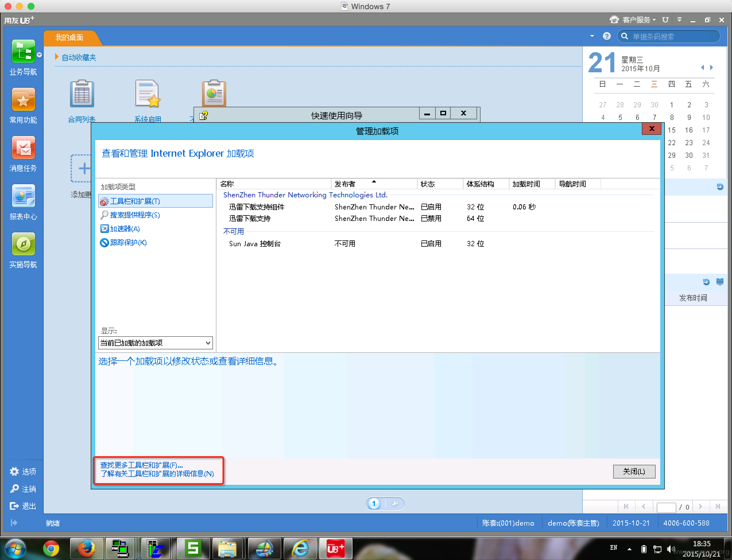Open 了解有关工具栏和扩展的详细信息(N) link

[157, 474]
